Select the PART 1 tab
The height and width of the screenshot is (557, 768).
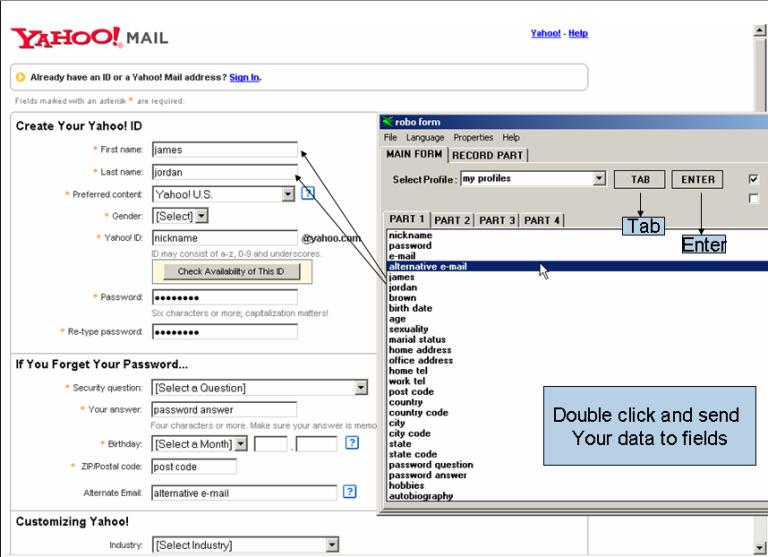pos(407,219)
